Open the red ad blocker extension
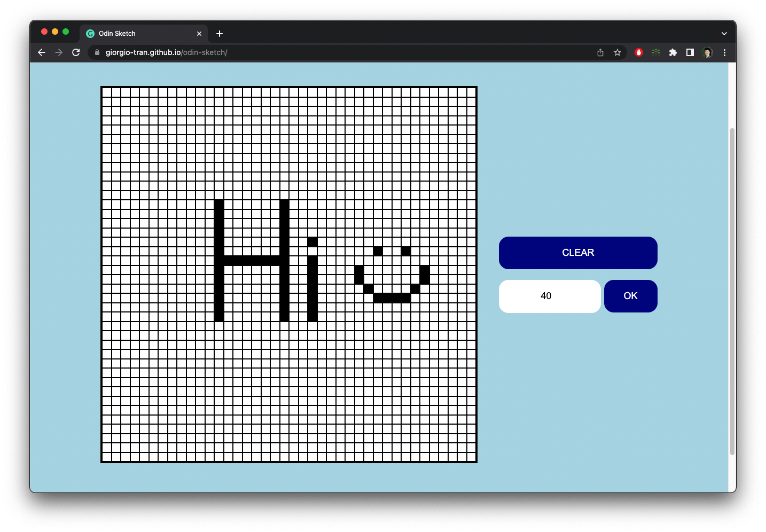 coord(638,52)
